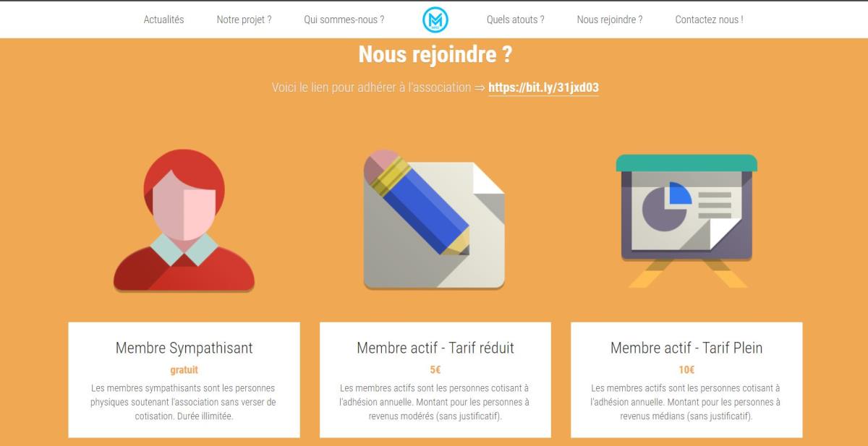Select Quels atouts ? navigation item
The height and width of the screenshot is (446, 868).
(x=516, y=20)
